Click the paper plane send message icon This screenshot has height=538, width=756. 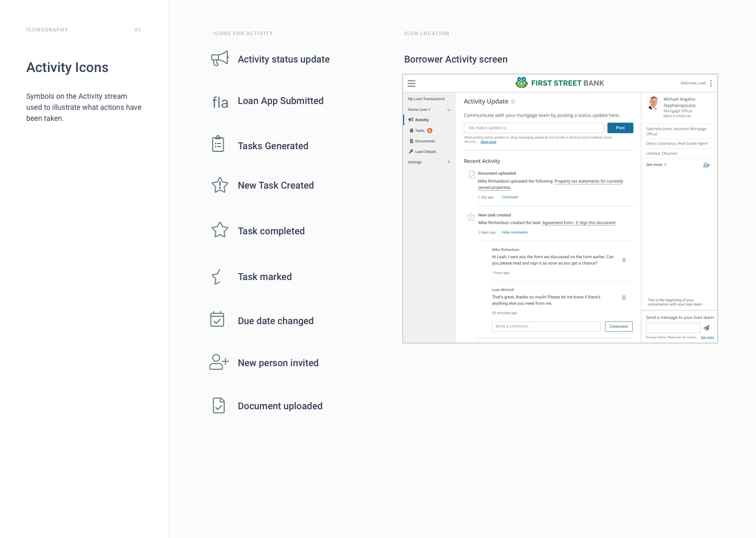[707, 328]
